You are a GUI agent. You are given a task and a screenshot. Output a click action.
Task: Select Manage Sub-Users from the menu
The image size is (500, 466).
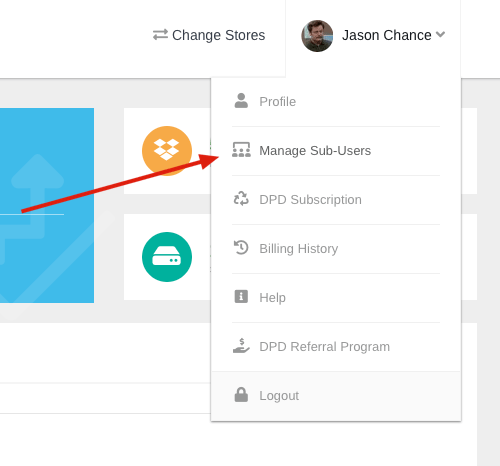point(336,151)
